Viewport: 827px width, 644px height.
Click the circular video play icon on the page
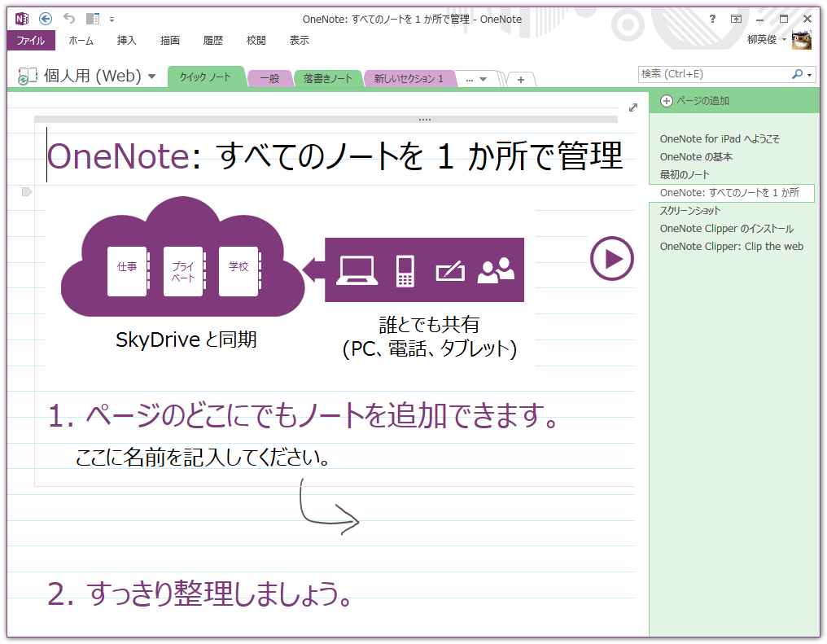point(611,258)
